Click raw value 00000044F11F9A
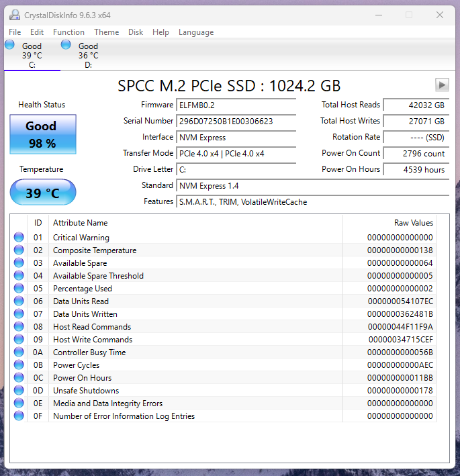The image size is (460, 476). click(x=400, y=327)
